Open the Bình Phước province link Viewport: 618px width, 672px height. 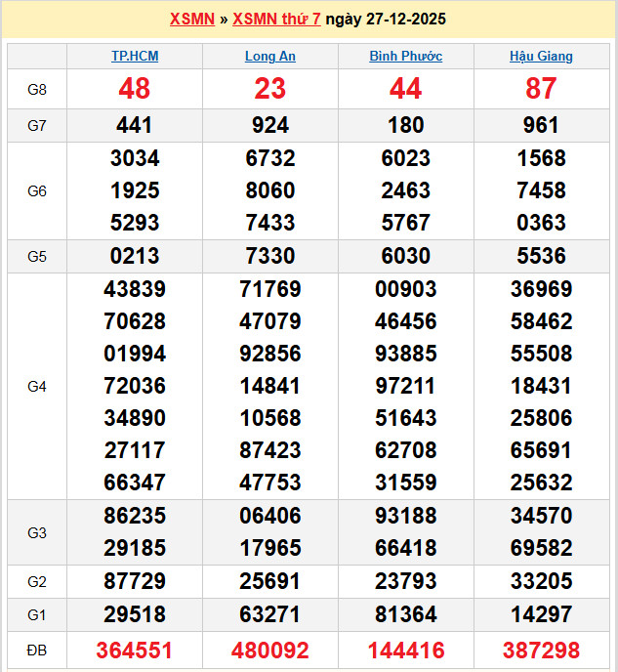(x=405, y=57)
